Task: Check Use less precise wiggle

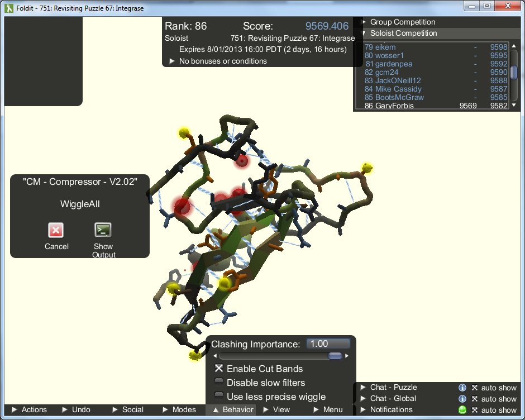Action: (219, 397)
